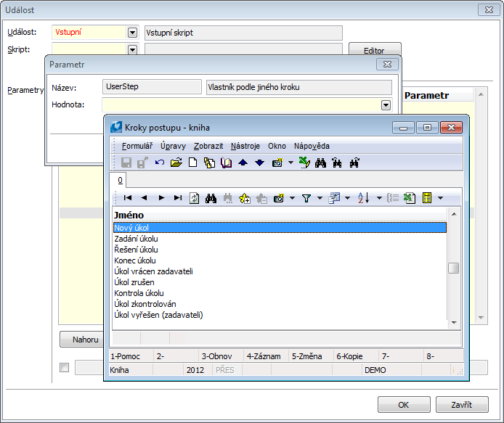Click the A-Z sort icon
The height and width of the screenshot is (423, 504).
point(364,198)
